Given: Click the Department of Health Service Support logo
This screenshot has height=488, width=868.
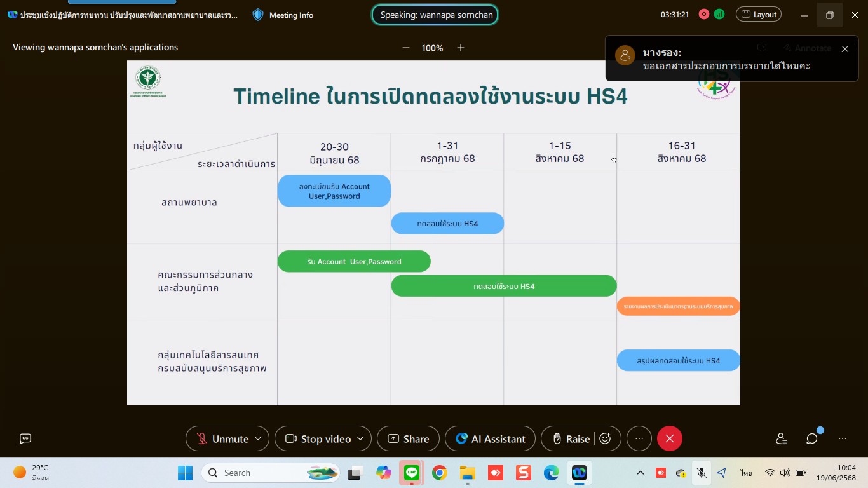Looking at the screenshot, I should click(x=148, y=81).
